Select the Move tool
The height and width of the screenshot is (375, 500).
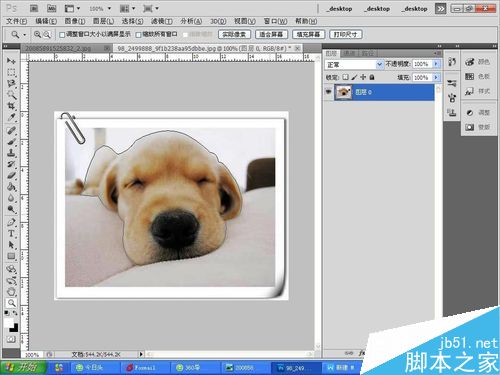(x=11, y=61)
